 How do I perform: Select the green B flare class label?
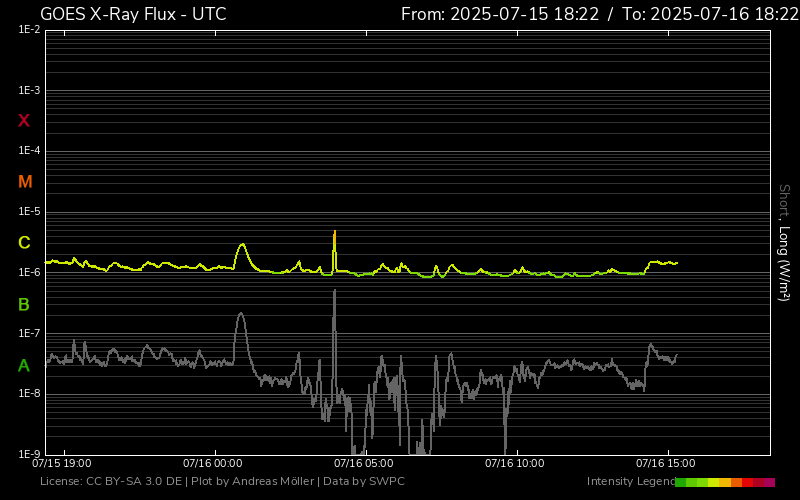[x=24, y=304]
